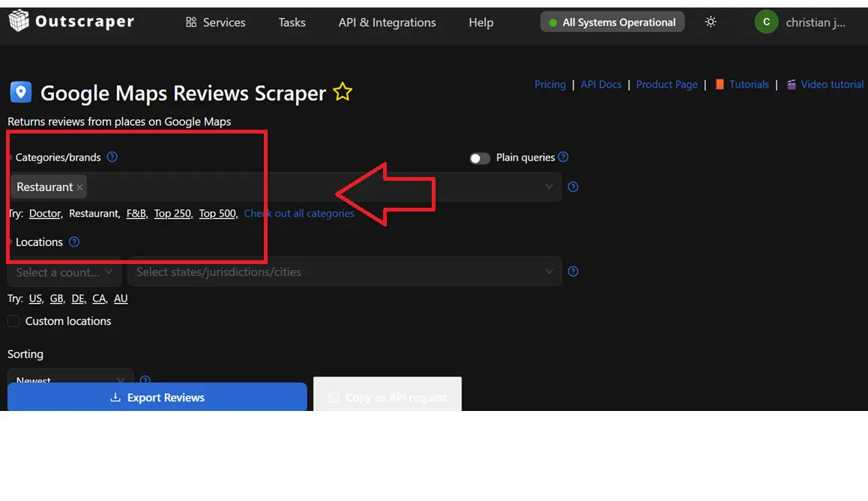Select the Top 250 suggested category
The image size is (868, 501).
172,214
